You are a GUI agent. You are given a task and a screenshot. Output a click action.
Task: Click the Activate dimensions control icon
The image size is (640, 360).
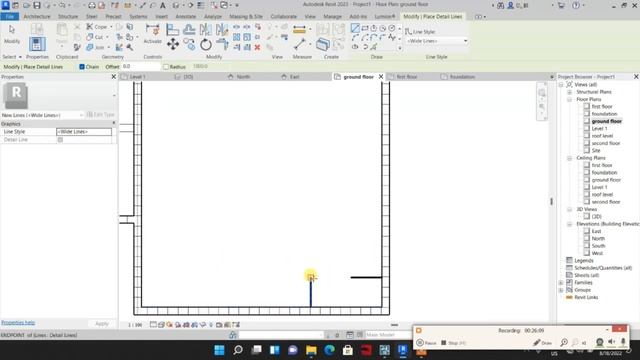click(x=153, y=34)
